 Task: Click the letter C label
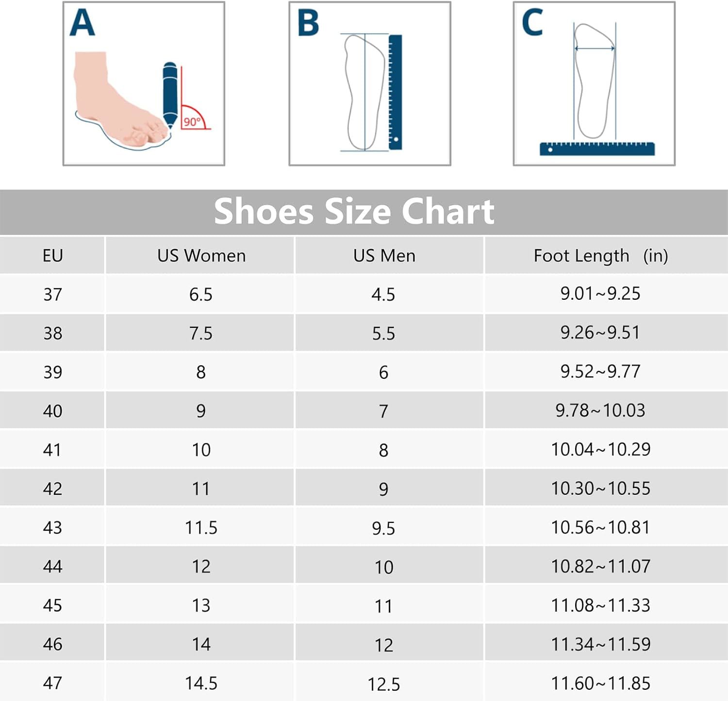coord(532,23)
